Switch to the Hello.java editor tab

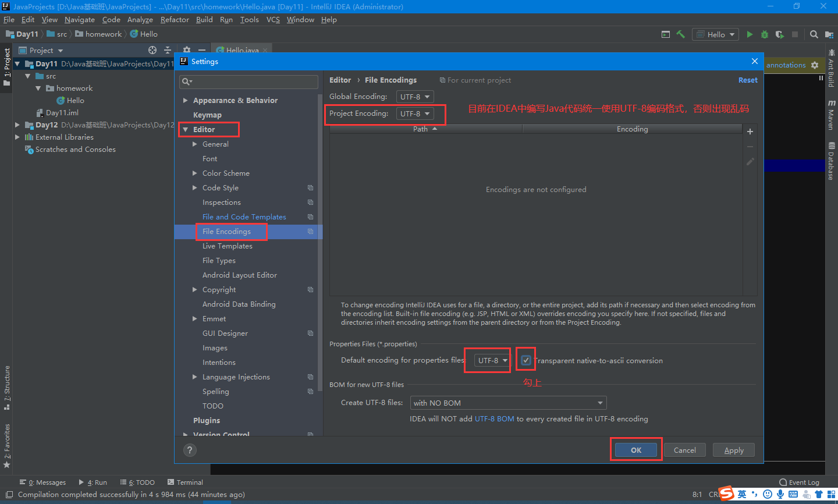242,50
